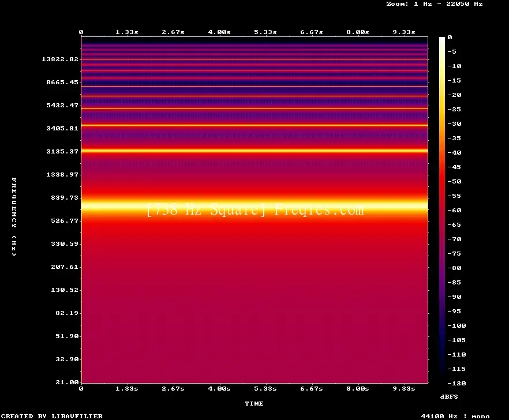Click 5.33s on the lower time axis
Screen dimensions: 509x420
(x=265, y=388)
